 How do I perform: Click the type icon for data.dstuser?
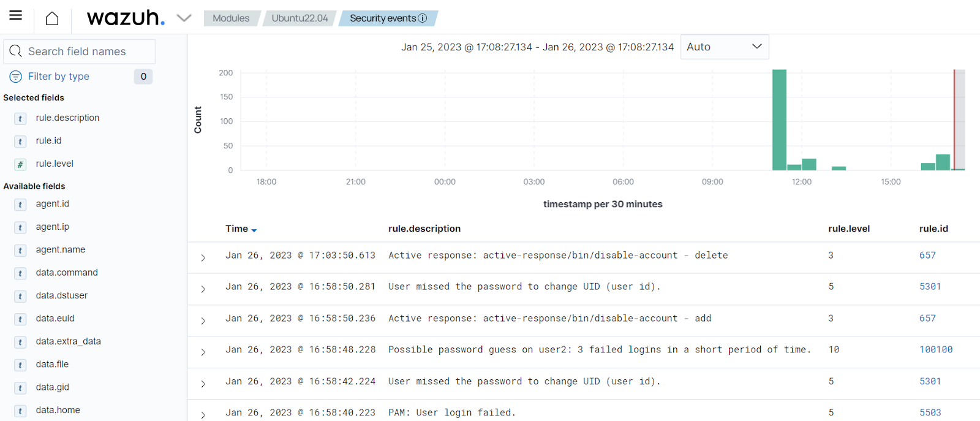[x=20, y=296]
